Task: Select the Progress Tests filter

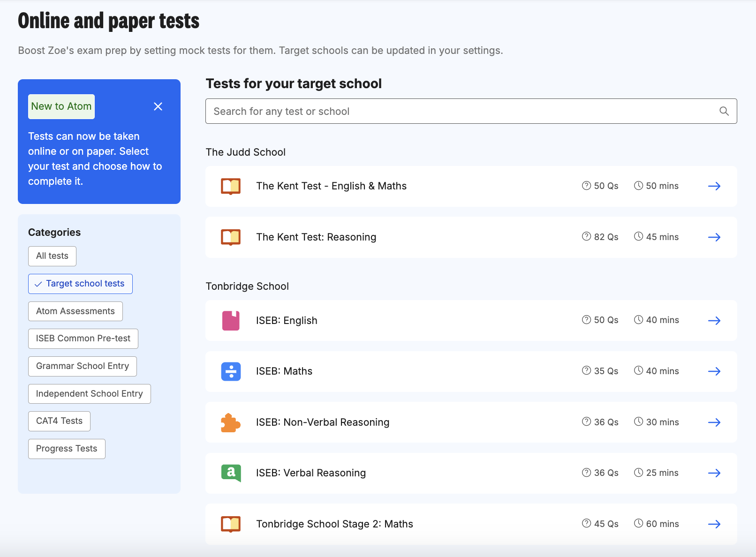Action: point(66,449)
